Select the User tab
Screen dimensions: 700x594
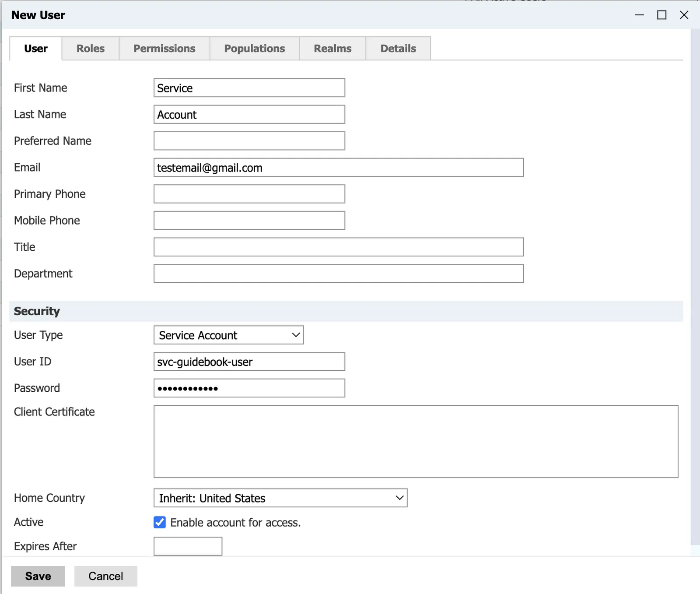pos(36,49)
